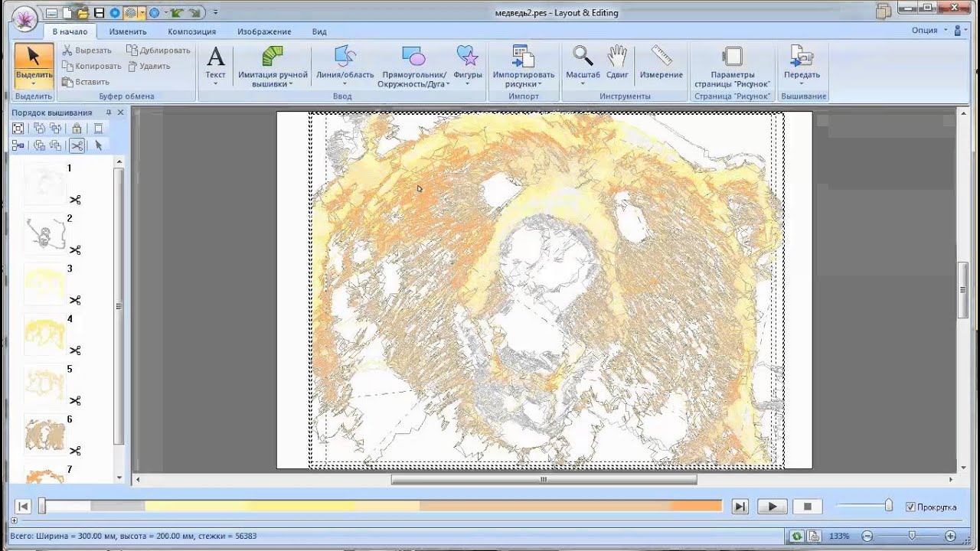Screen dimensions: 980x551
Task: Click the zoom out minus button
Action: click(x=867, y=536)
